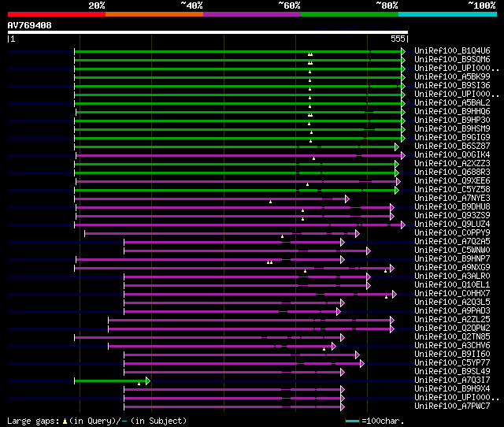Click the =100char. scale label
504x427 pixels.
click(383, 421)
